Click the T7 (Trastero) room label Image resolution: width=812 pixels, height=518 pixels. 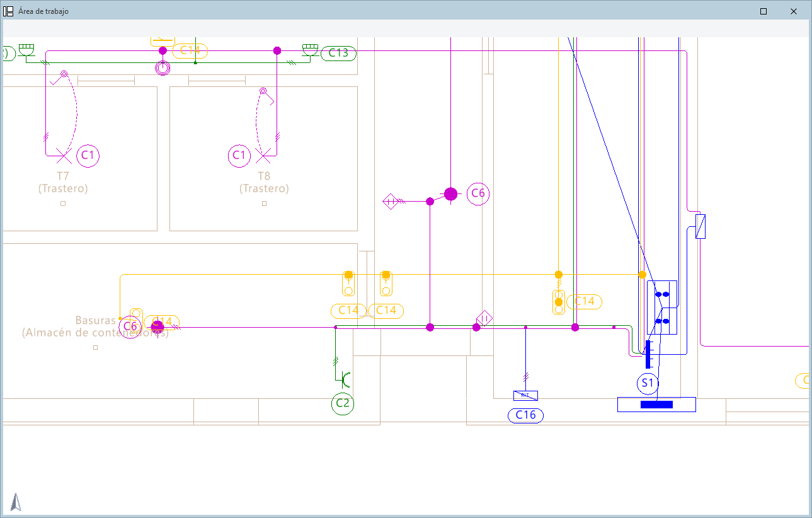63,182
